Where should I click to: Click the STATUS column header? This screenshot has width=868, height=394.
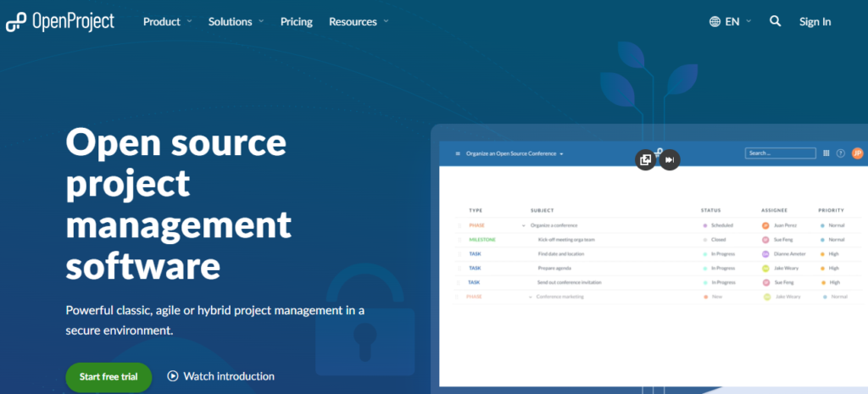coord(711,210)
